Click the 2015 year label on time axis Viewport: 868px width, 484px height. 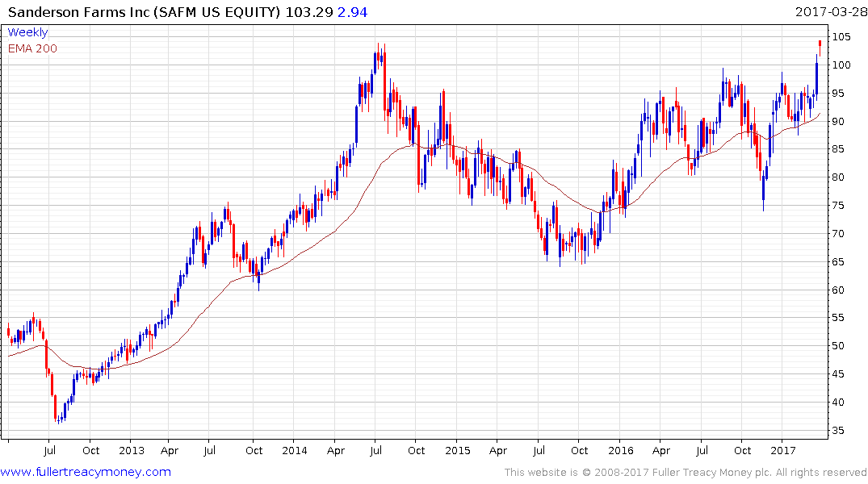coord(458,450)
